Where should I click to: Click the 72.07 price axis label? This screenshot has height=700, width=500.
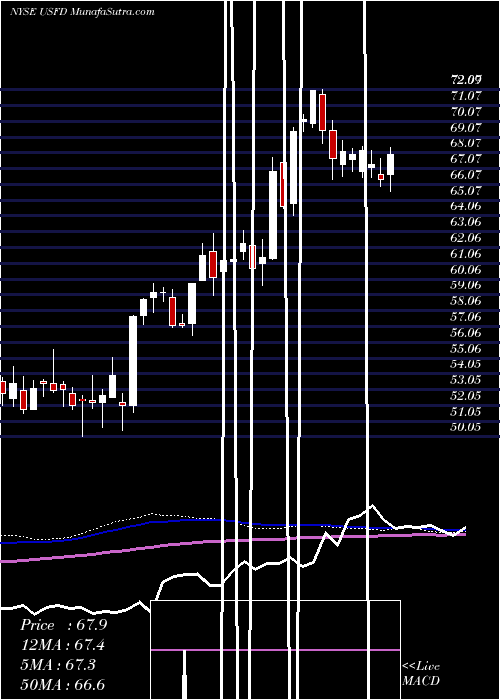pyautogui.click(x=466, y=80)
